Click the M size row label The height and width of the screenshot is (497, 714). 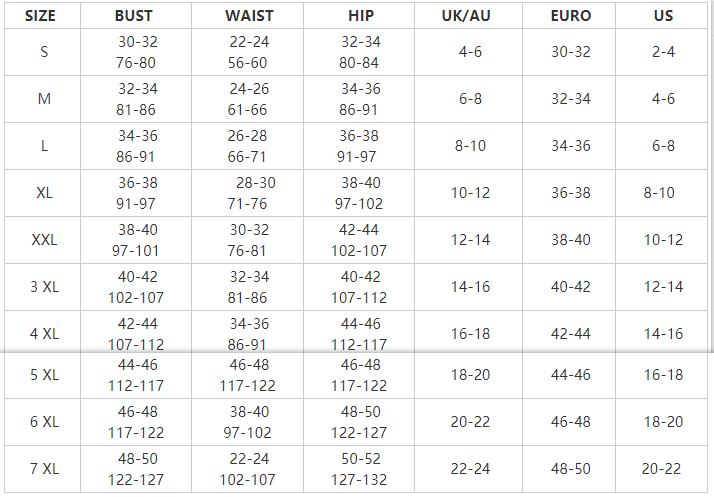coord(44,99)
